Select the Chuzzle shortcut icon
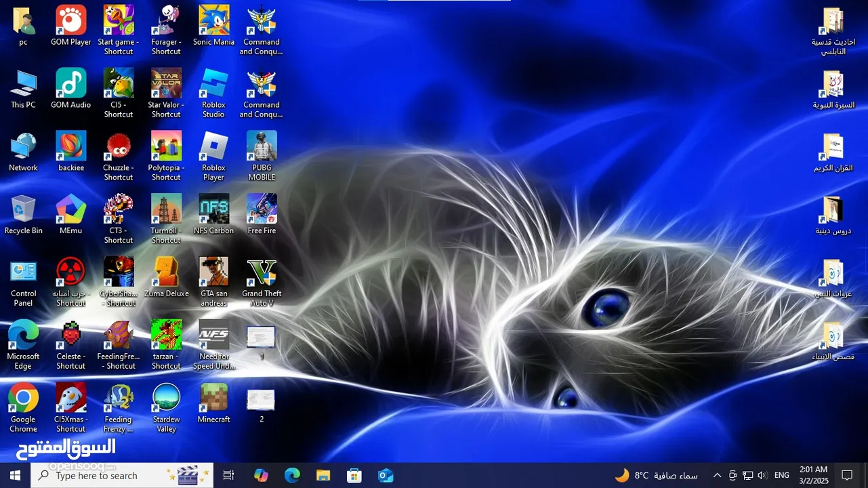This screenshot has width=868, height=488. pyautogui.click(x=118, y=157)
